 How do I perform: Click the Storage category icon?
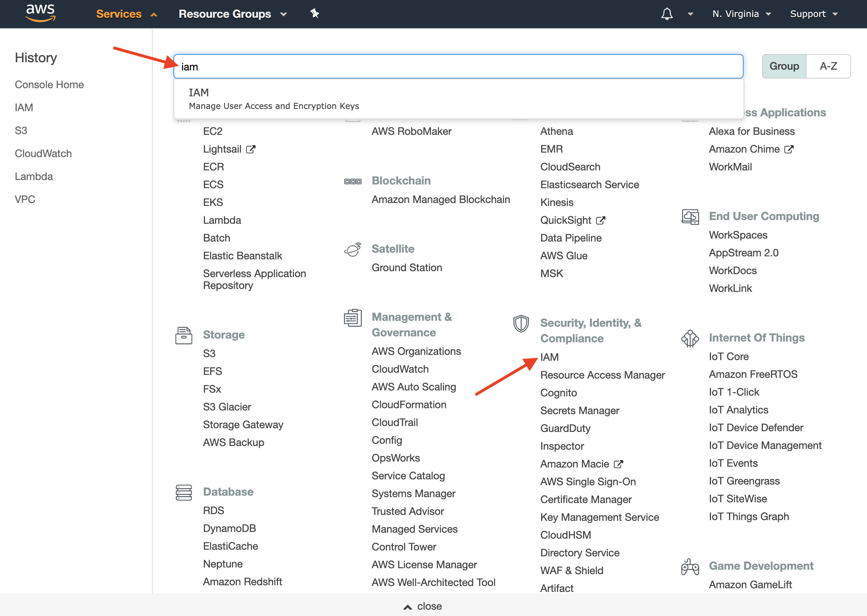click(184, 335)
